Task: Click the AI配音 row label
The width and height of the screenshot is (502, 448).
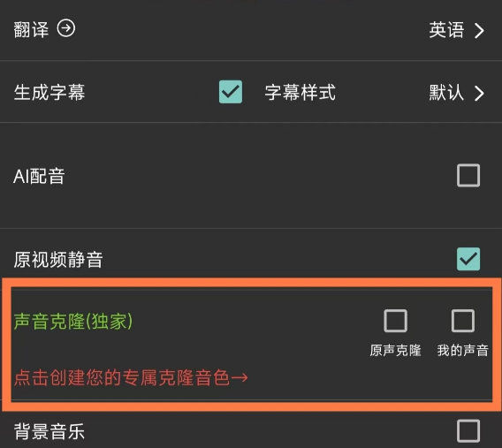Action: [x=39, y=177]
